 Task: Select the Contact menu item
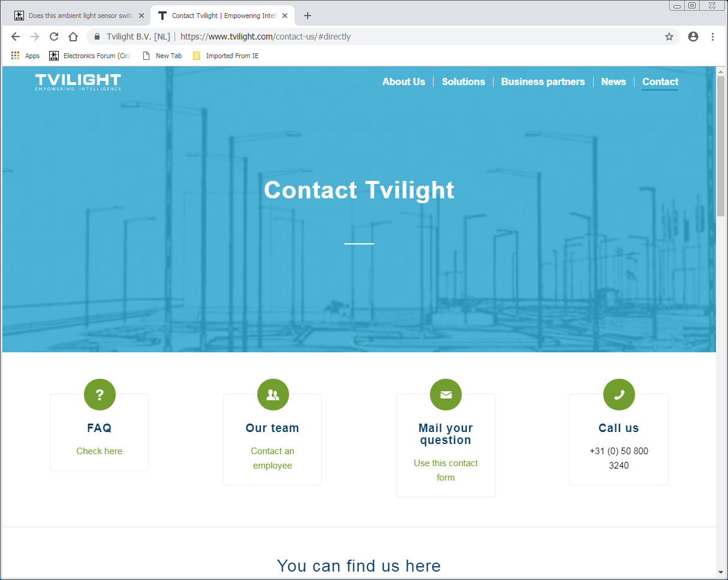660,82
